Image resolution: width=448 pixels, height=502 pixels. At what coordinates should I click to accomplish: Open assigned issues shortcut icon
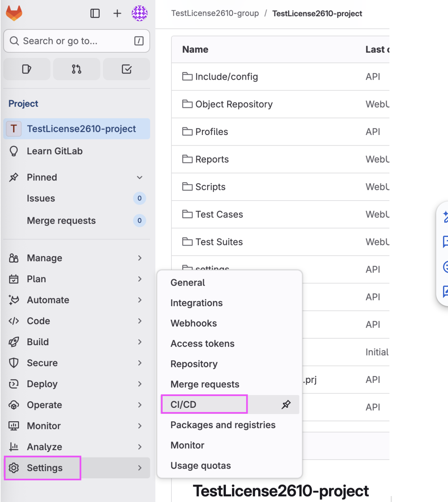pos(27,69)
